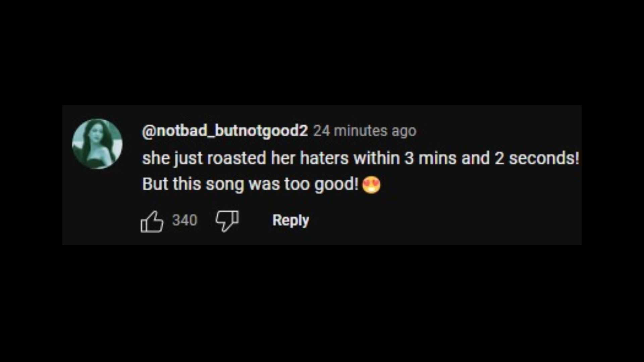Click "seconds!" at end of first line
This screenshot has width=644, height=362.
click(544, 158)
